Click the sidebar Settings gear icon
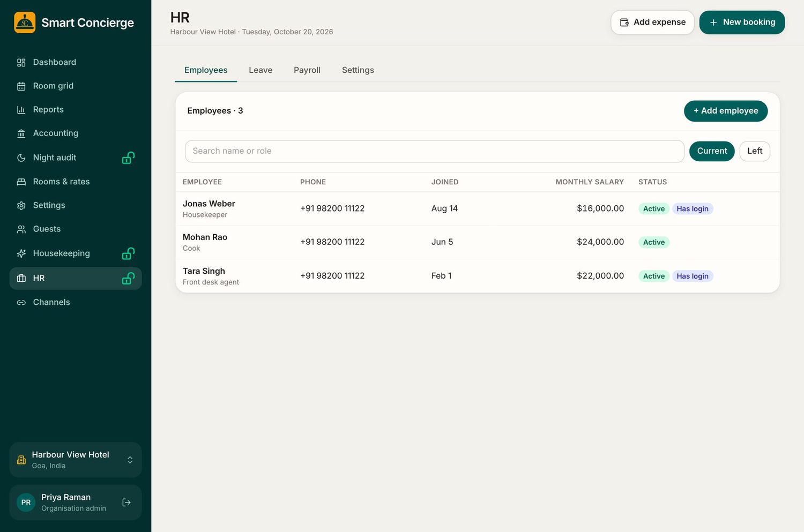 [21, 206]
